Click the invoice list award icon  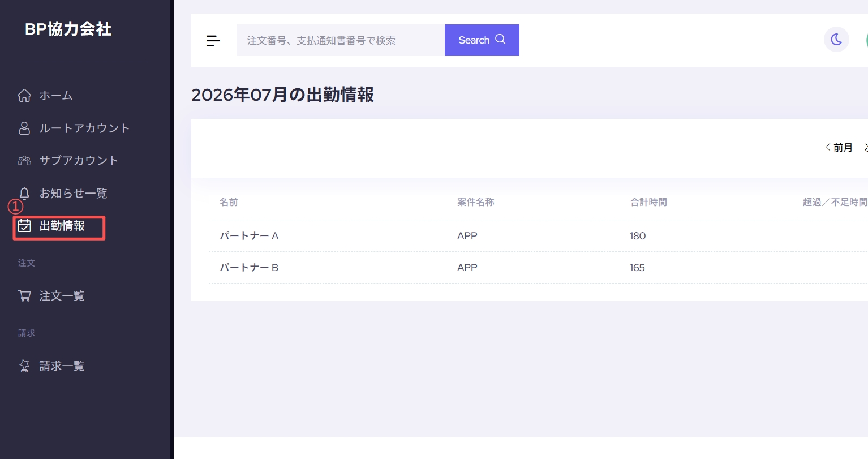pyautogui.click(x=24, y=366)
